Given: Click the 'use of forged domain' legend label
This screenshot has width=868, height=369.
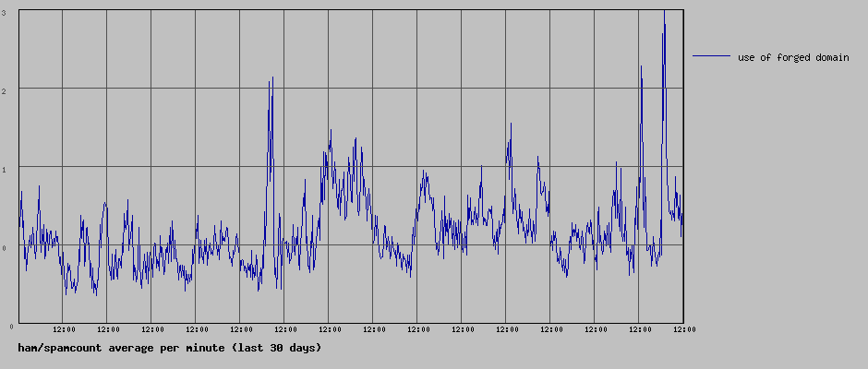Looking at the screenshot, I should 792,57.
